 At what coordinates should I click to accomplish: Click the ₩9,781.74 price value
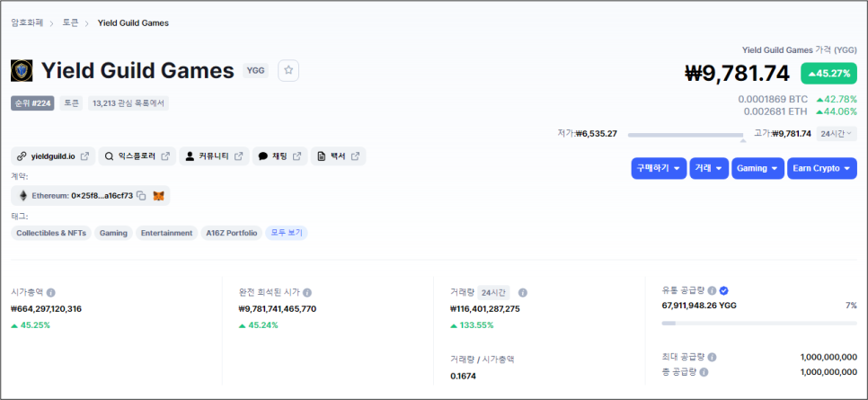[738, 73]
